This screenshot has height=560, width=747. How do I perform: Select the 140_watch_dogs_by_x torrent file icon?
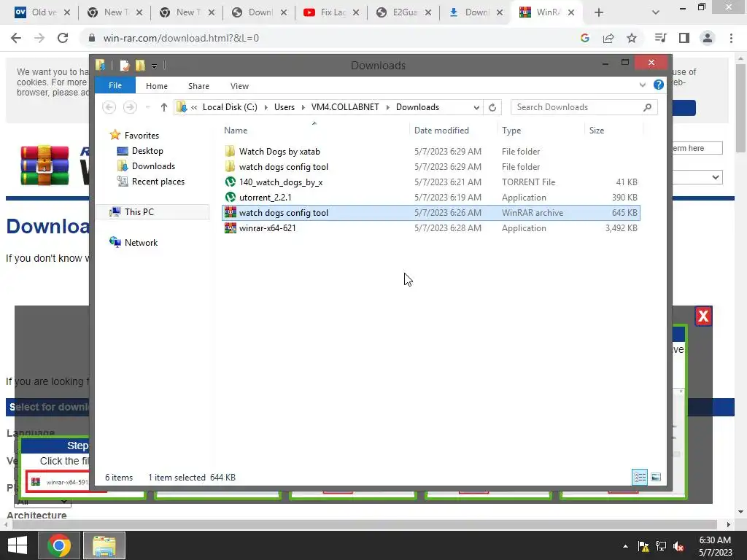230,182
